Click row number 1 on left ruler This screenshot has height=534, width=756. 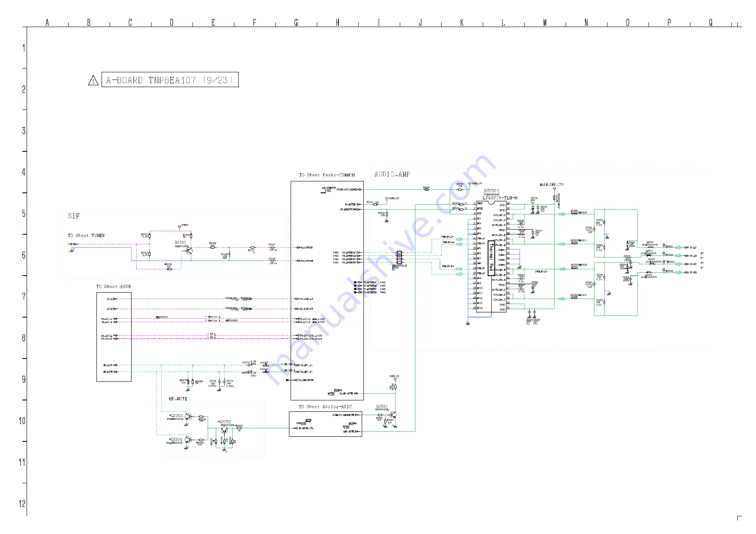[x=24, y=48]
